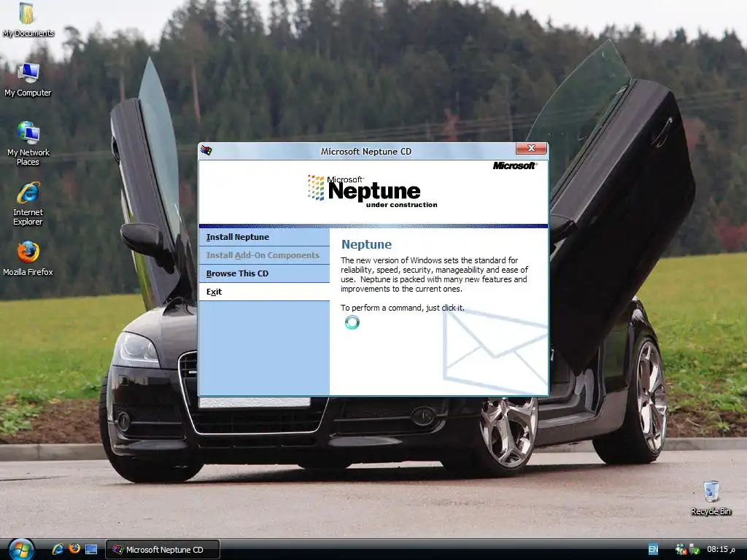
Task: Click the Neptune CD title bar icon
Action: tap(206, 151)
